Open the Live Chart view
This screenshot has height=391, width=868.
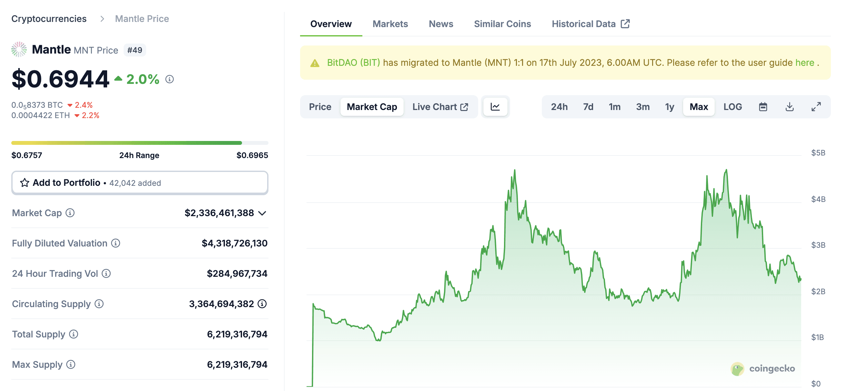440,107
